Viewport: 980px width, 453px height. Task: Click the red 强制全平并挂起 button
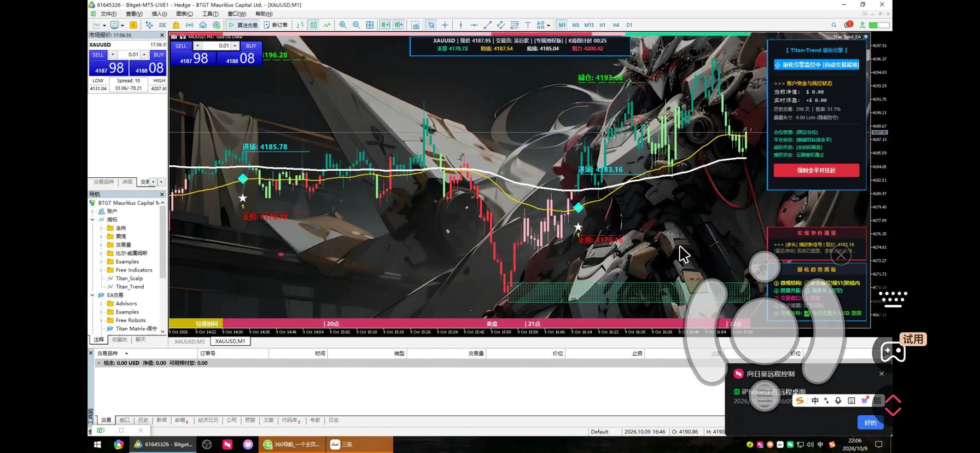pos(816,170)
